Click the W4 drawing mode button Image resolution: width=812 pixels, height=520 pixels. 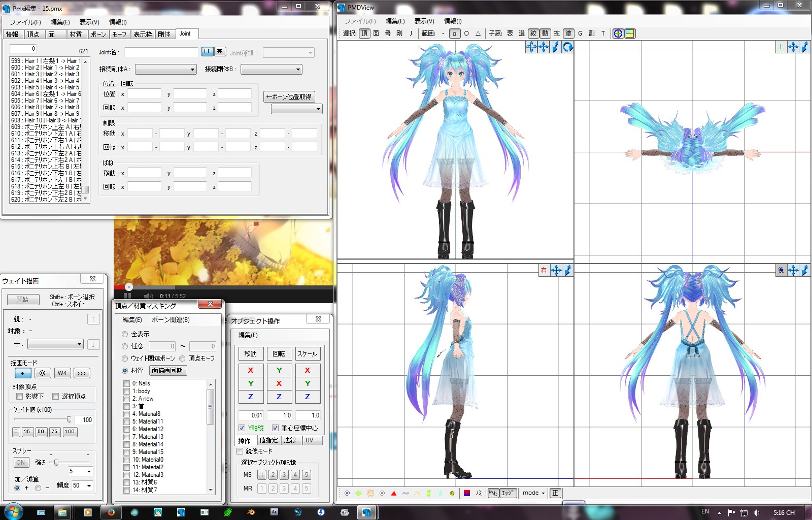[x=62, y=373]
